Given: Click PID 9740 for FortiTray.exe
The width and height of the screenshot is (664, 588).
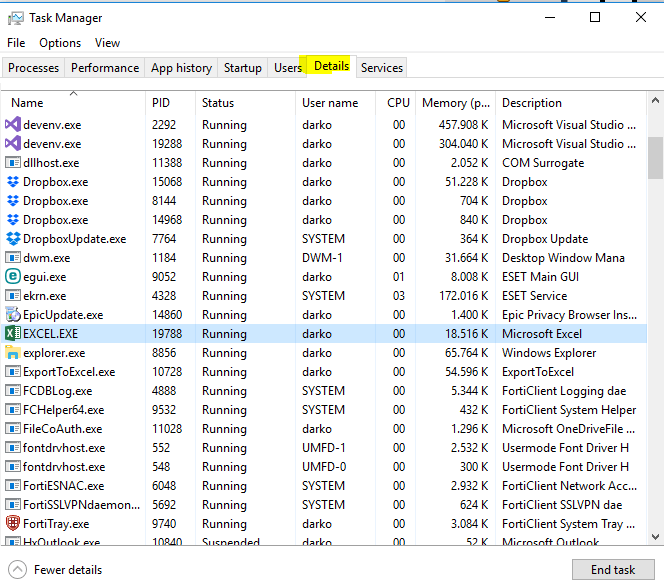Looking at the screenshot, I should pos(164,523).
